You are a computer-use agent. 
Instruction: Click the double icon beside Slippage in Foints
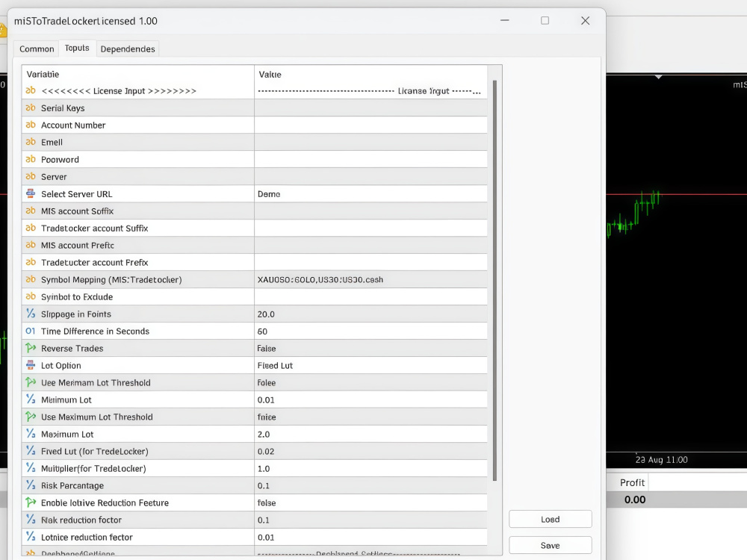pyautogui.click(x=31, y=314)
